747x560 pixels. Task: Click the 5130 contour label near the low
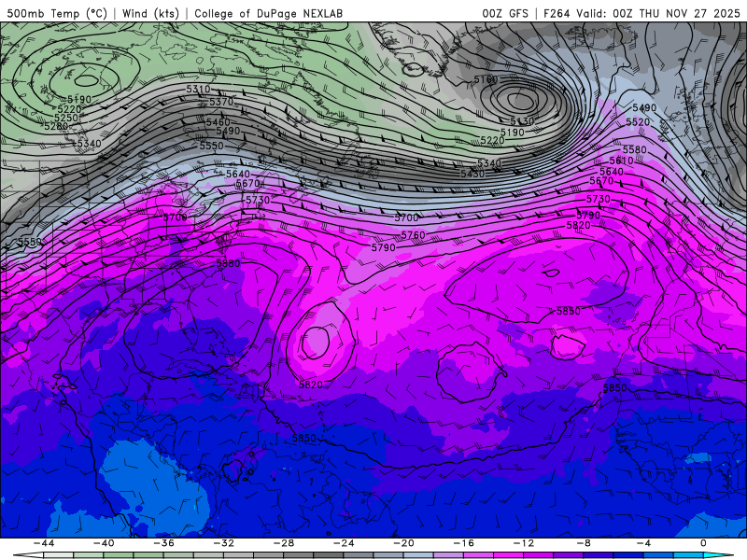[522, 121]
